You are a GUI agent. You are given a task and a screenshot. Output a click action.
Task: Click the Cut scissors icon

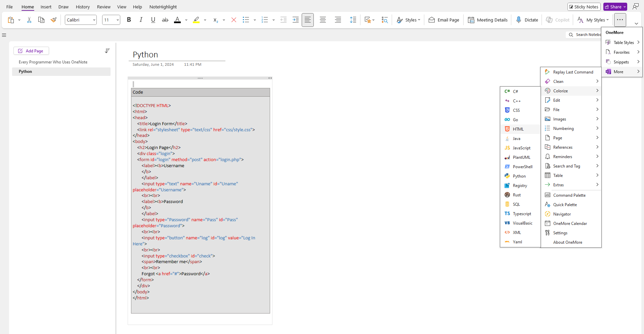click(x=29, y=20)
